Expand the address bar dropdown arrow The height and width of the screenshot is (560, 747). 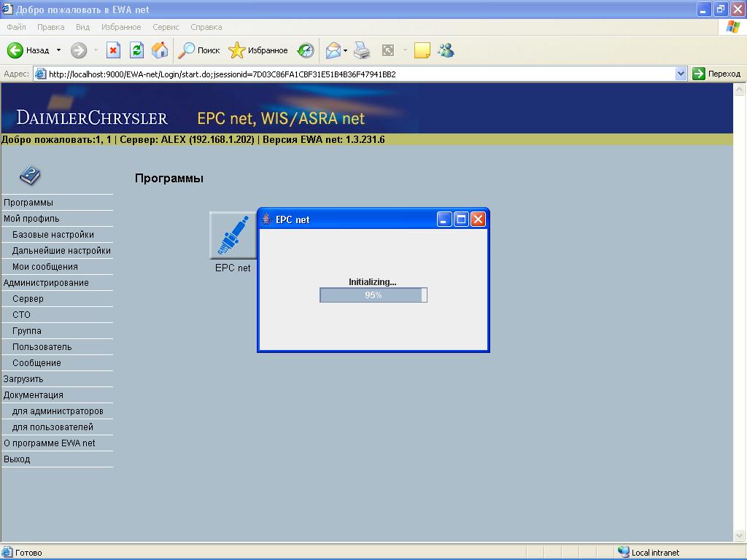(x=681, y=74)
